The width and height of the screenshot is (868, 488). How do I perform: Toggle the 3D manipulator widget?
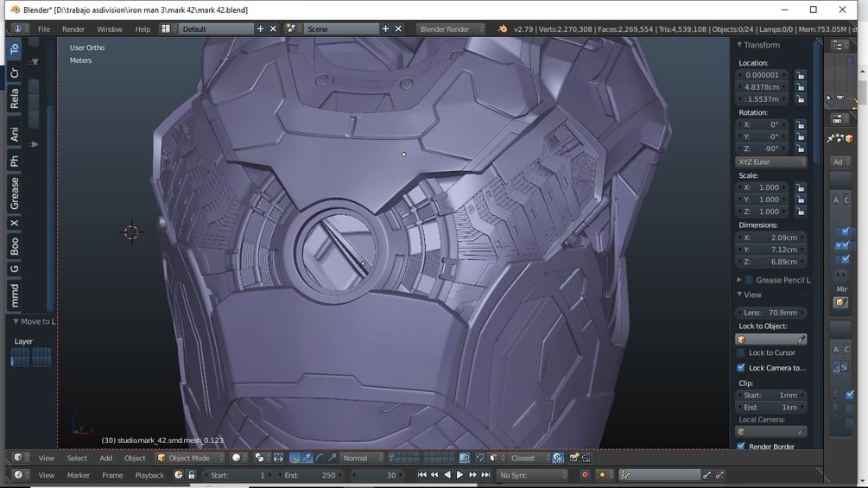pyautogui.click(x=295, y=458)
